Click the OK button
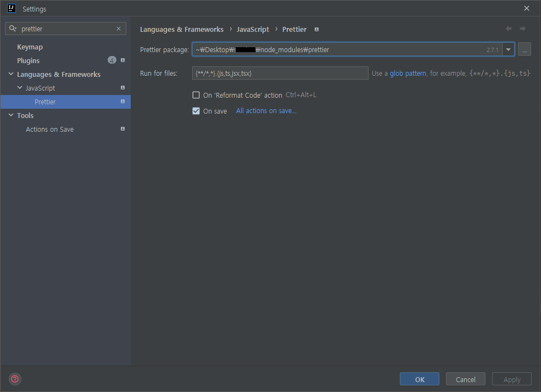541x392 pixels. [420, 379]
